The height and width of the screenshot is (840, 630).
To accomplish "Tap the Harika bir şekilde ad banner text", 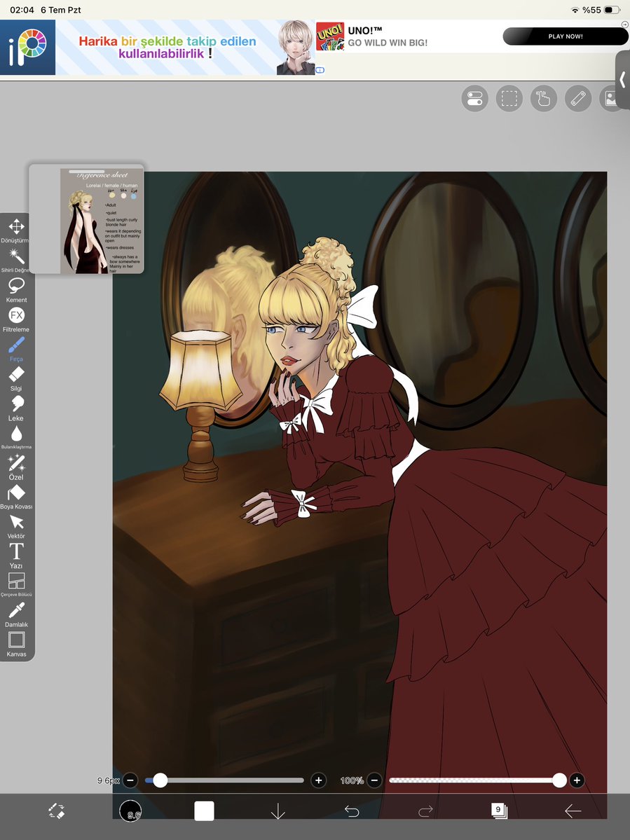I will 167,47.
